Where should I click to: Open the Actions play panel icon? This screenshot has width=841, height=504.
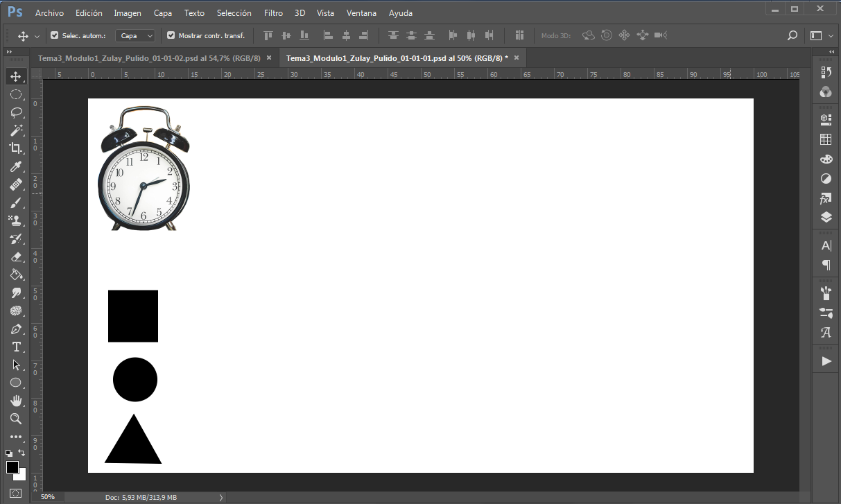point(826,361)
